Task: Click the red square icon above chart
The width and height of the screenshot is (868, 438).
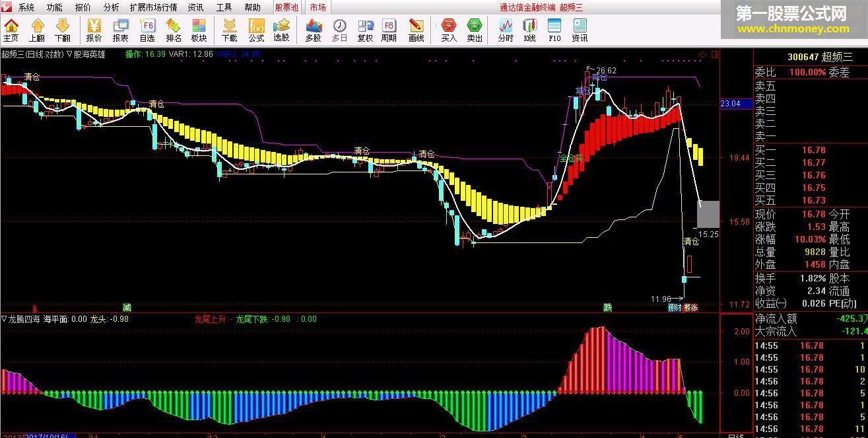Action: [715, 54]
